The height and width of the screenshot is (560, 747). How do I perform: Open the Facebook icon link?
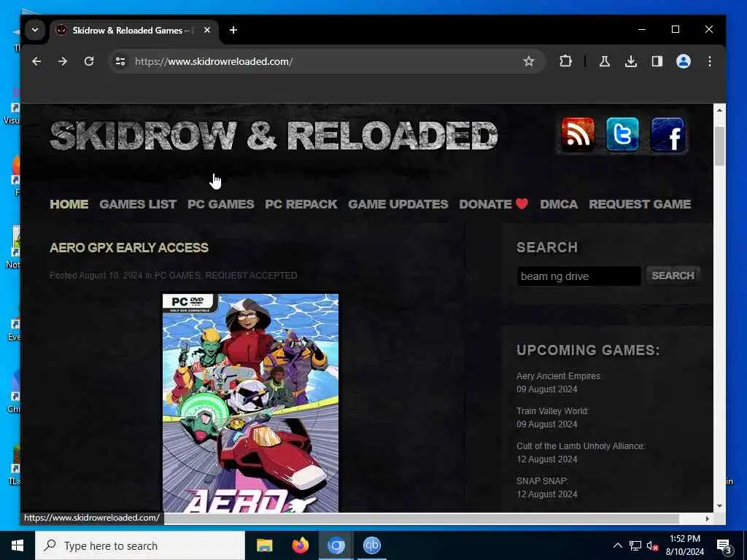[667, 135]
